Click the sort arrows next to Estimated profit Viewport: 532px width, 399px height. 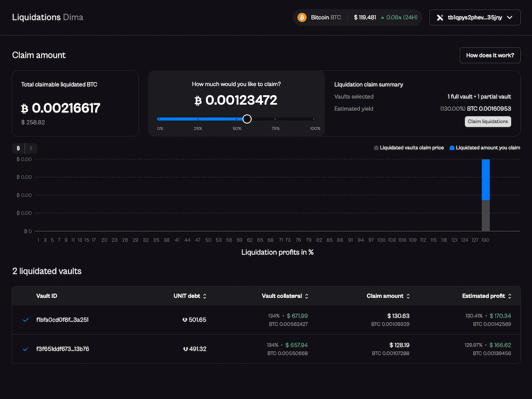[x=510, y=296]
